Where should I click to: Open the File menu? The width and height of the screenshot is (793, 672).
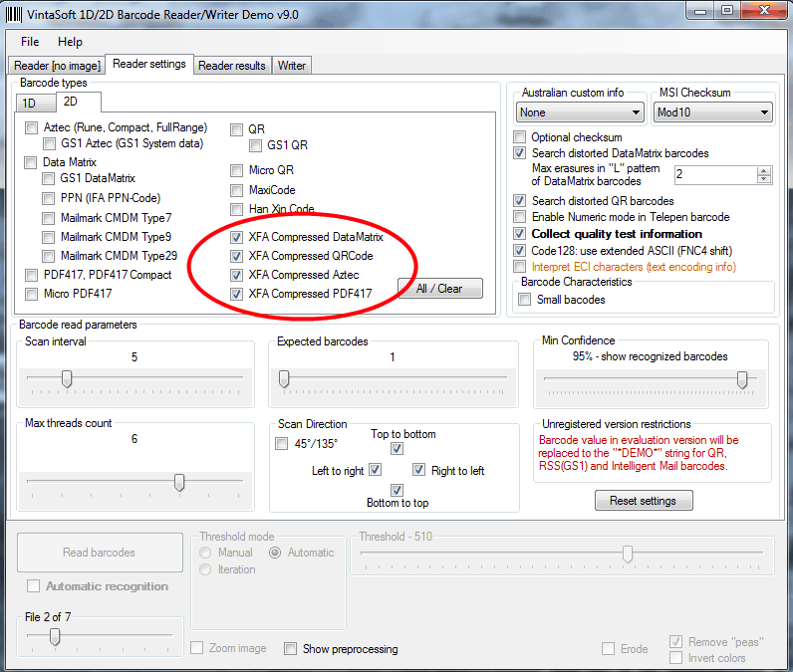pos(30,42)
